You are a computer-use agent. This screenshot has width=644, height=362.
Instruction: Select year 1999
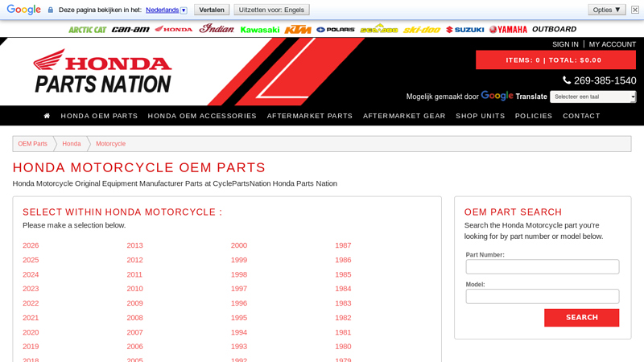point(239,260)
